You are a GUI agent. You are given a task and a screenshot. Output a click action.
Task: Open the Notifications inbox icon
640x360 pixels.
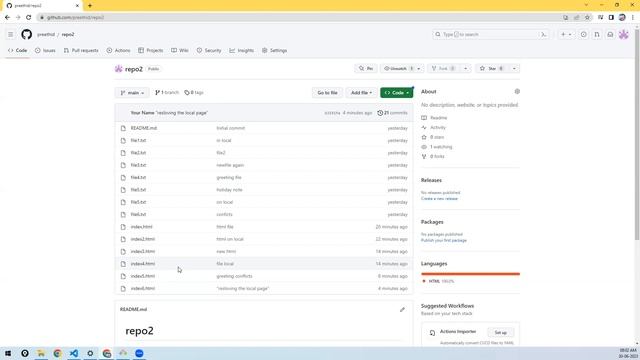[x=610, y=35]
